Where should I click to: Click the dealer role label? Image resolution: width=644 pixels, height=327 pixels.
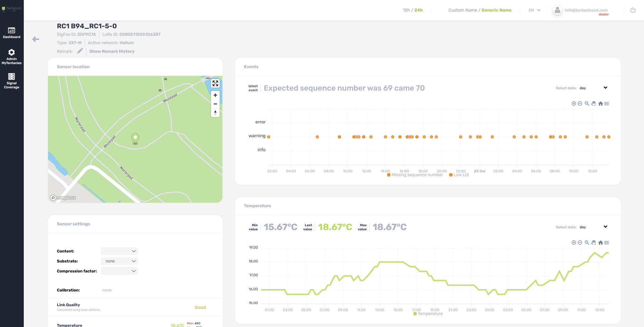click(603, 14)
